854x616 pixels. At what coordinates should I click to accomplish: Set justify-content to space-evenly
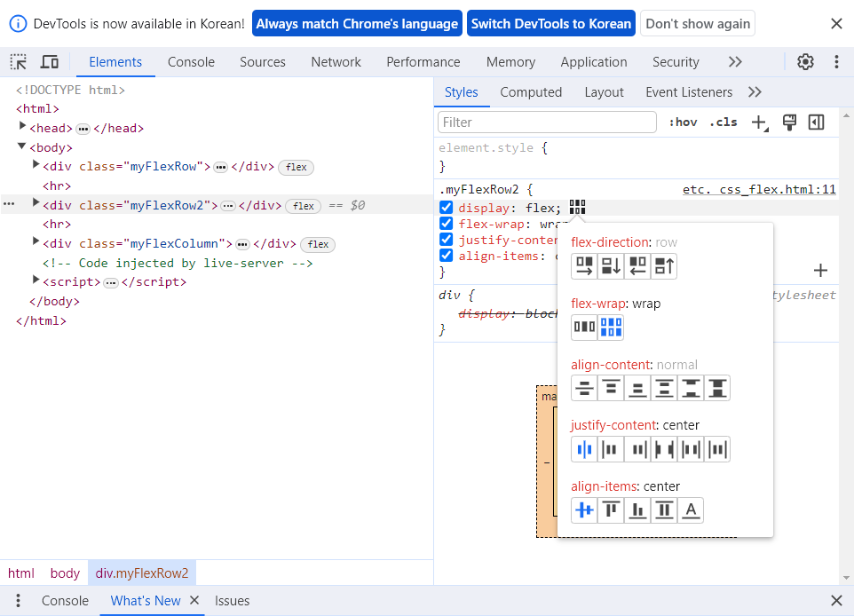[x=717, y=449]
